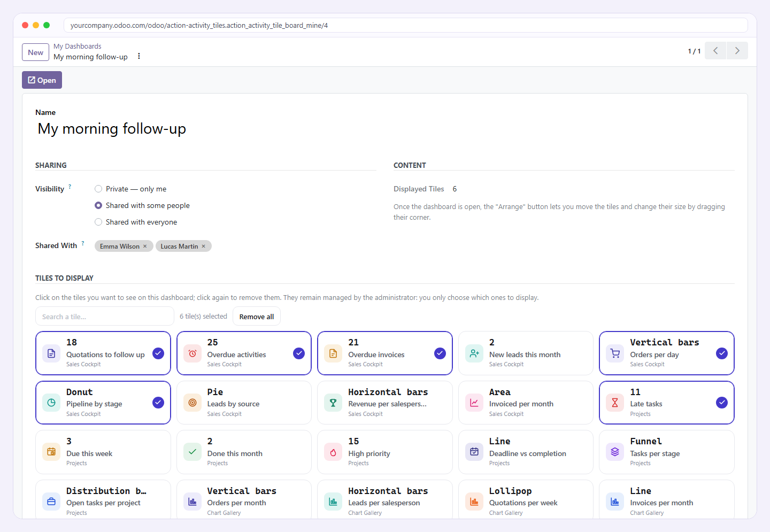Click the New leads person-plus icon
This screenshot has height=532, width=770.
[474, 353]
